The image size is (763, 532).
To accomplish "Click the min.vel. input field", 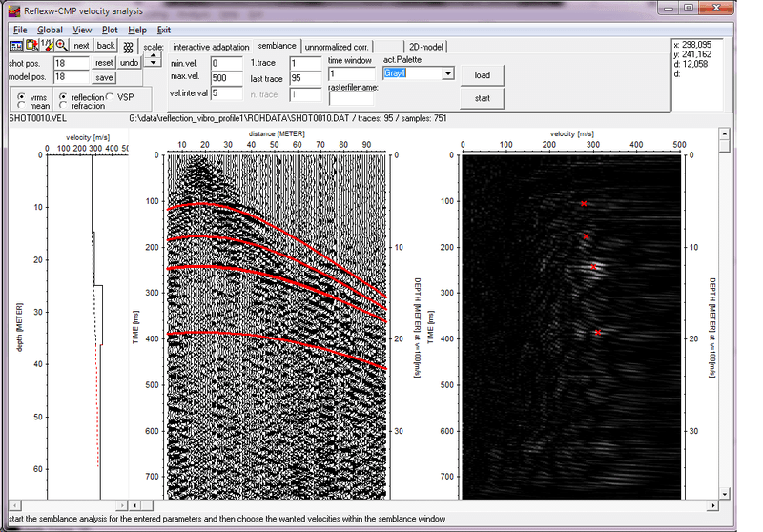I will click(x=226, y=63).
